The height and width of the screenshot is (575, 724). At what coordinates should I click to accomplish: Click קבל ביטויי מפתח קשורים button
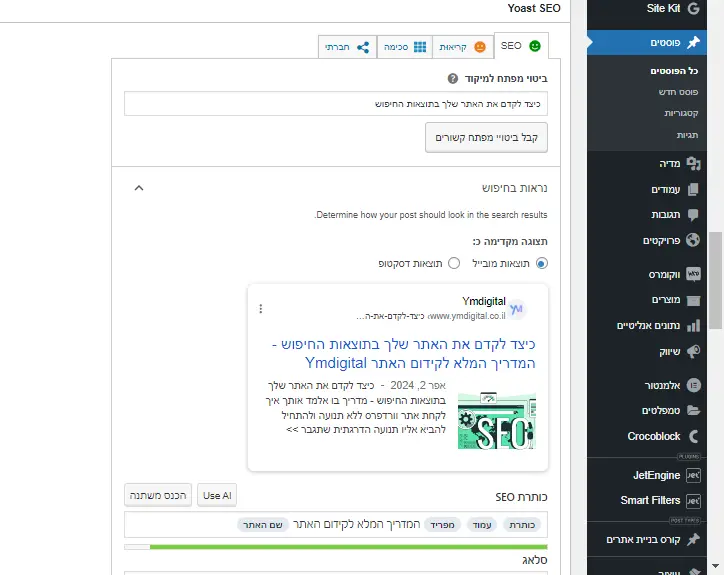point(486,138)
